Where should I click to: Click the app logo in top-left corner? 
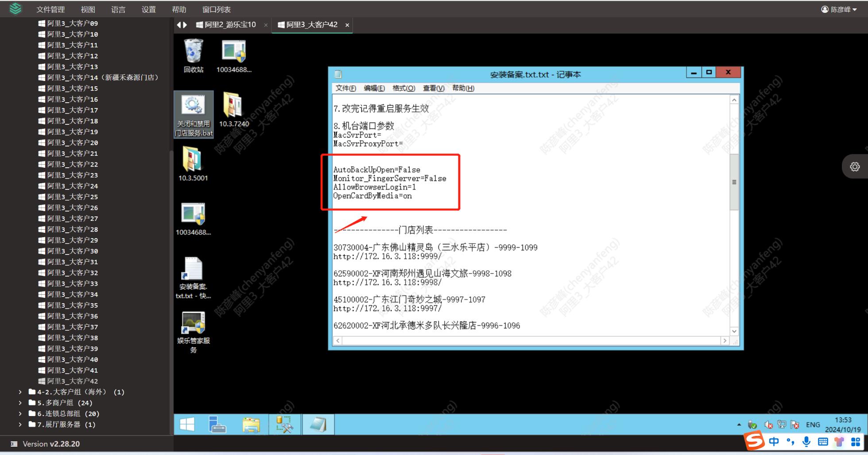(x=15, y=9)
